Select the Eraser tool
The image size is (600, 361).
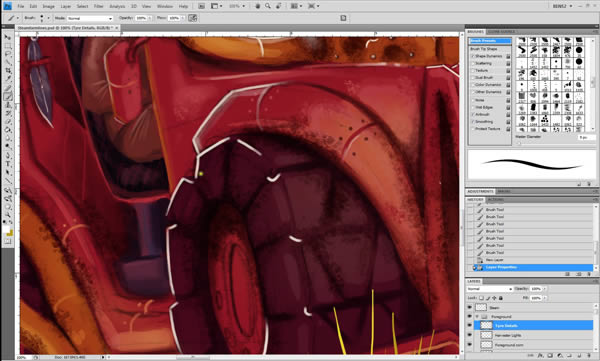click(x=7, y=122)
